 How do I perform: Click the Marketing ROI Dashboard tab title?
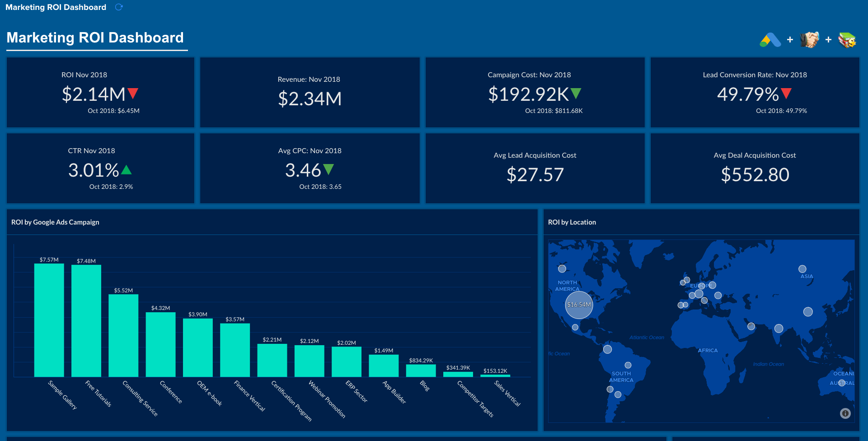(x=56, y=7)
